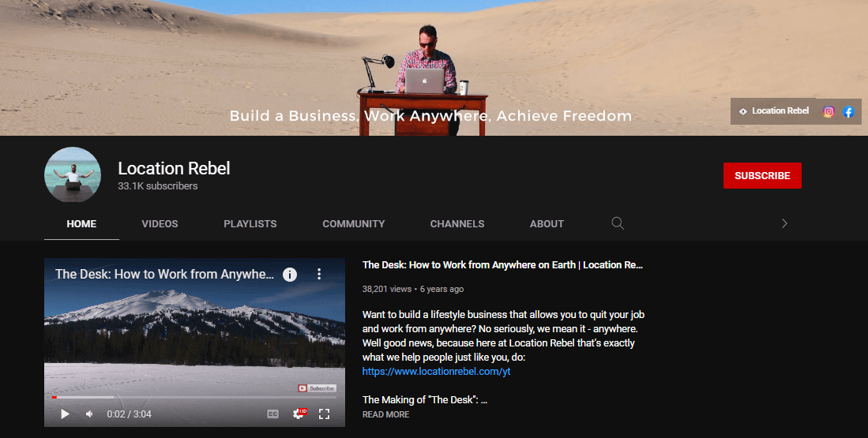This screenshot has height=438, width=868.
Task: Click the video title overlay in player
Action: click(164, 275)
